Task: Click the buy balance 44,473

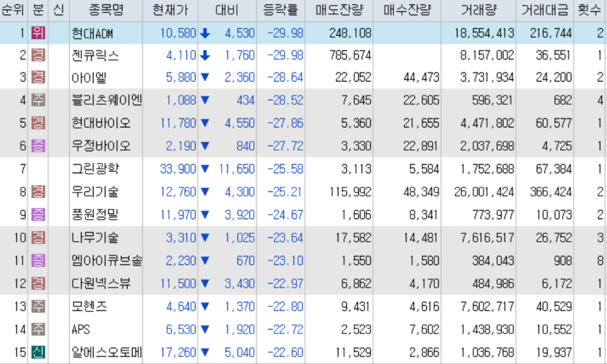Action: click(x=421, y=78)
